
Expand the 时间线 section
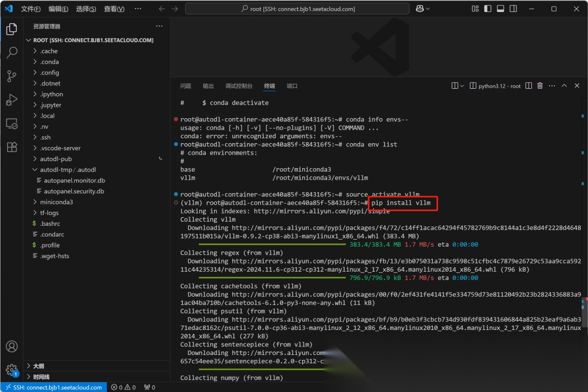coord(96,377)
